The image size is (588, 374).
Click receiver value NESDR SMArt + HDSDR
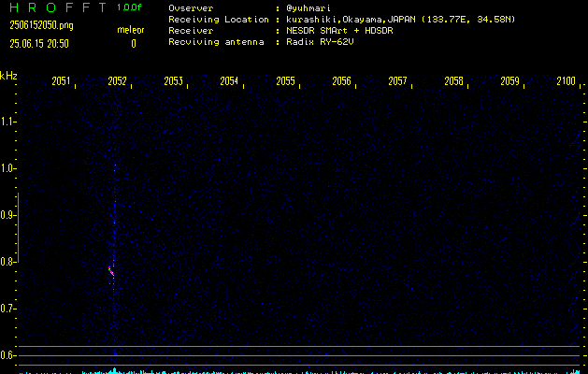click(339, 31)
